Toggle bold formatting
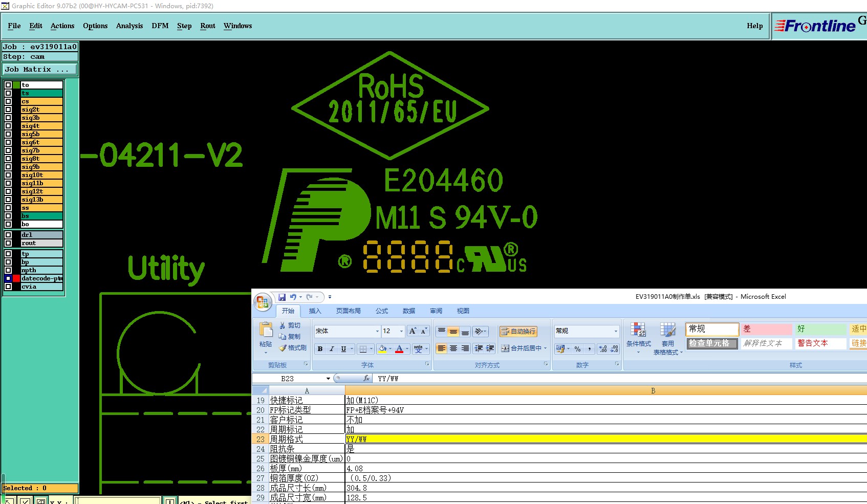The image size is (867, 504). [x=320, y=349]
